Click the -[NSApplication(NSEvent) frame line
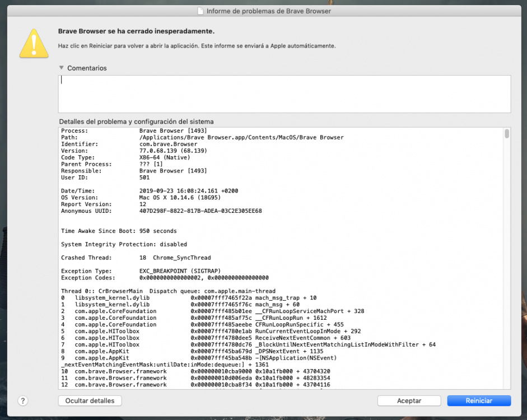Screen dimensions: 527x420 [x=199, y=358]
